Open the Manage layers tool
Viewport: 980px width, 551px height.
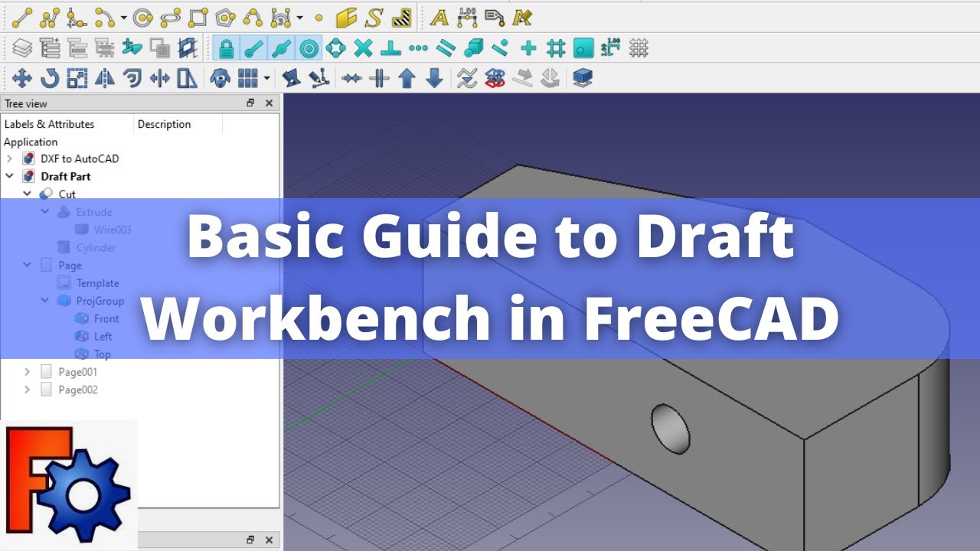click(x=23, y=48)
